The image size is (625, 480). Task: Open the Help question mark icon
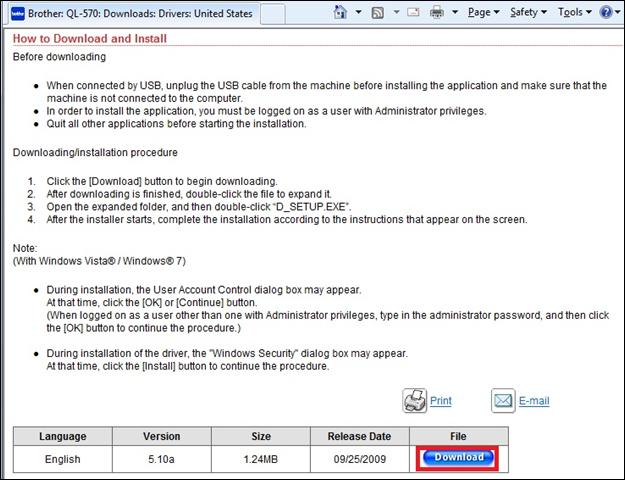607,13
